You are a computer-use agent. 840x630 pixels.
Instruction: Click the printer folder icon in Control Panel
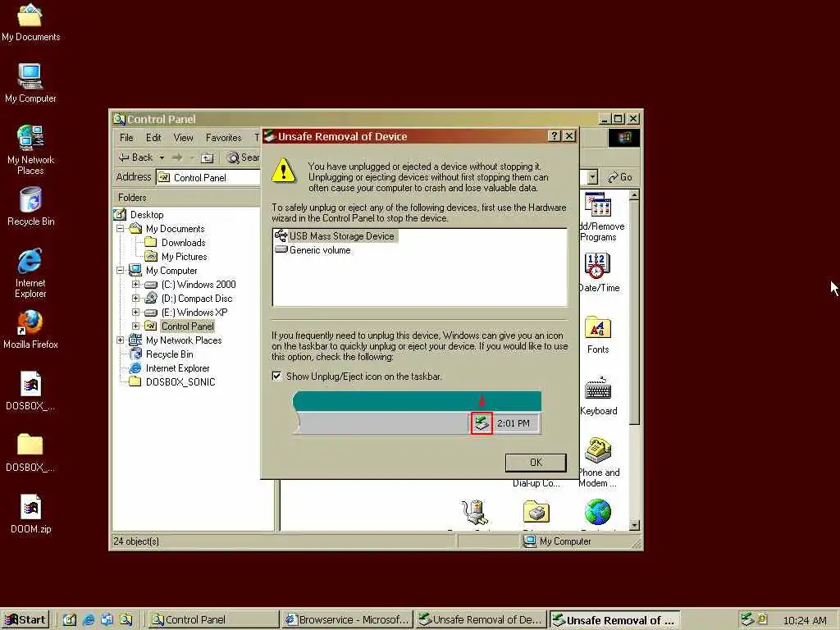[x=536, y=512]
